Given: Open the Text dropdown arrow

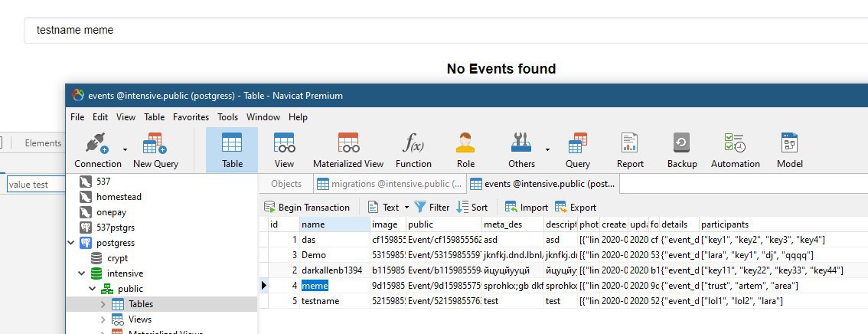Looking at the screenshot, I should coord(407,207).
